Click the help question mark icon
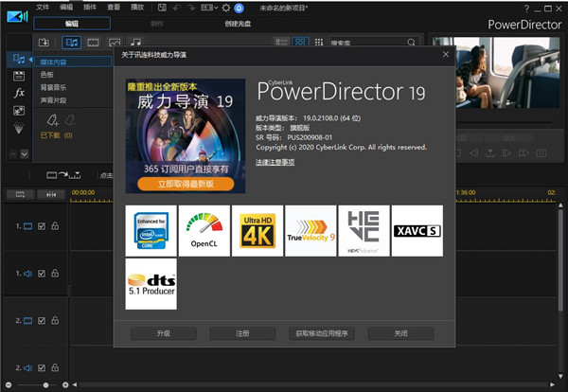The image size is (568, 392). point(240,7)
